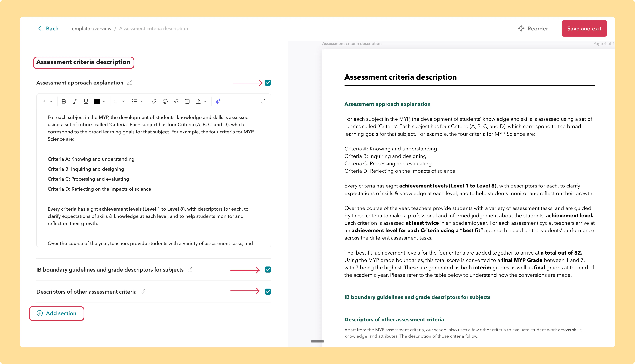
Task: Click the 'Back' link text
Action: coord(52,29)
